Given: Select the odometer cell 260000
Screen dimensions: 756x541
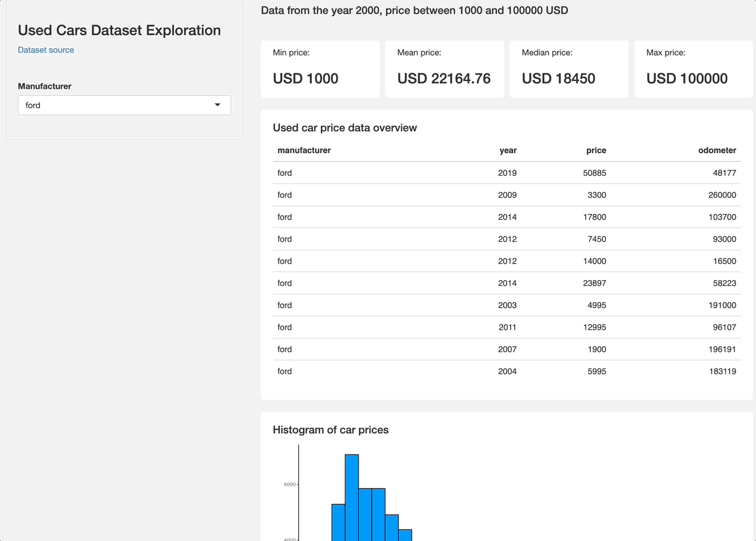Looking at the screenshot, I should point(722,195).
